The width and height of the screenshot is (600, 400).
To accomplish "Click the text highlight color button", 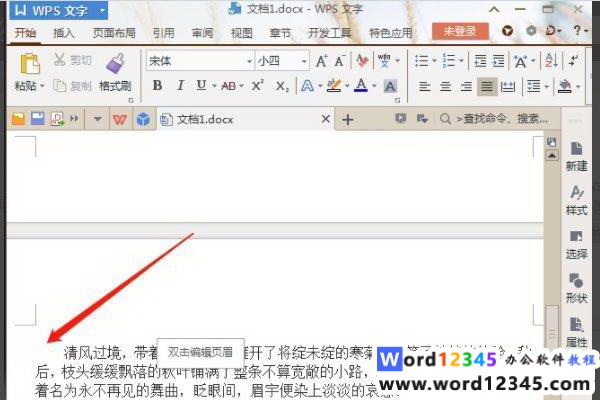I will click(334, 86).
